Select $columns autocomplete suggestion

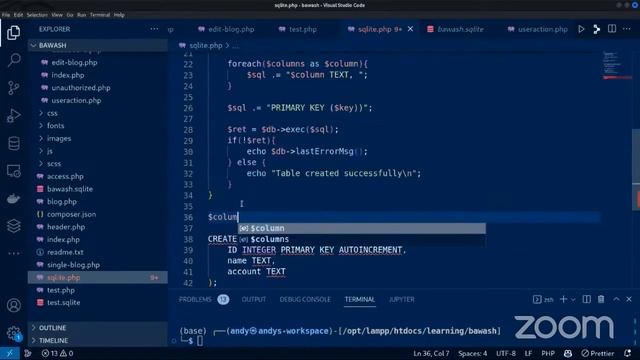pyautogui.click(x=362, y=239)
